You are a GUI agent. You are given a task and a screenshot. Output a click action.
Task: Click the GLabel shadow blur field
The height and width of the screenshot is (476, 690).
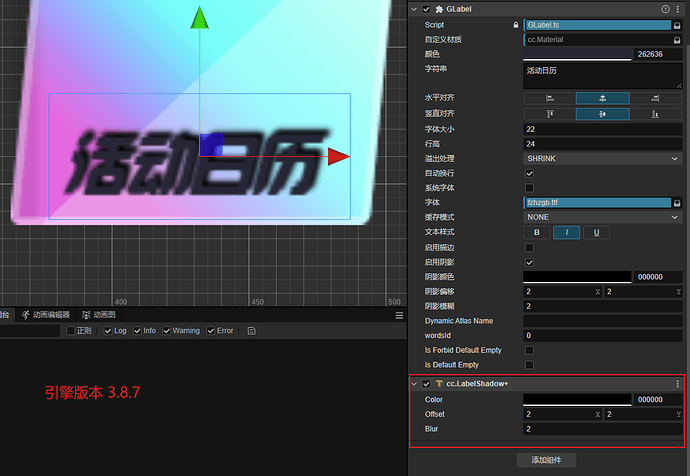pos(602,306)
